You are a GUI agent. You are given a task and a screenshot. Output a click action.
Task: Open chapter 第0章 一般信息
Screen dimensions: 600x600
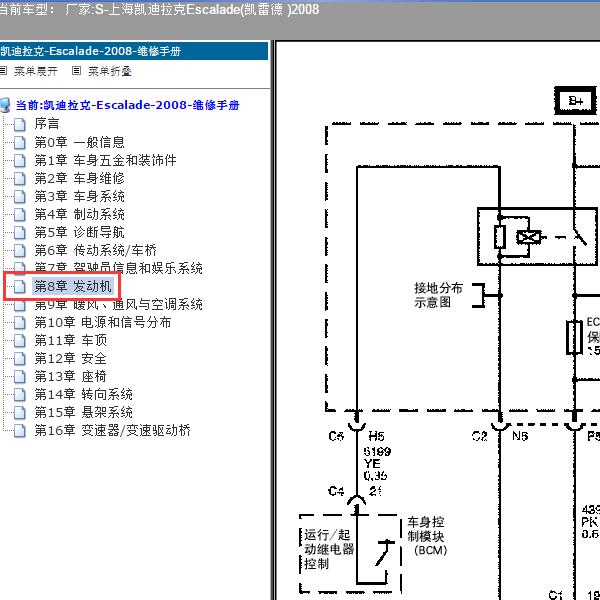pyautogui.click(x=80, y=142)
